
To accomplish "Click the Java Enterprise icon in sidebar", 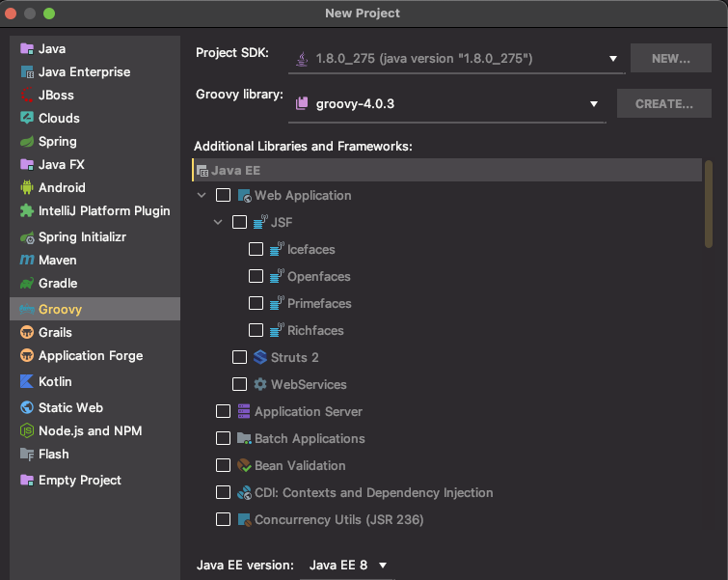I will (x=27, y=72).
